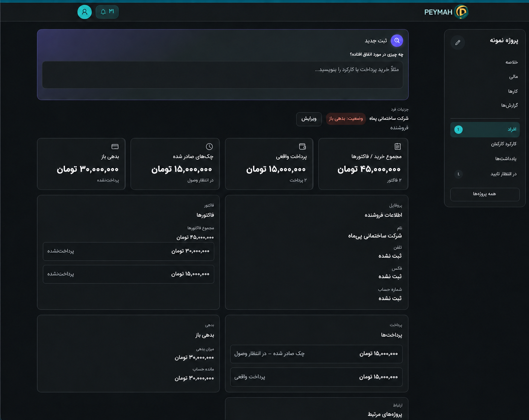529x420 pixels.
Task: Click the clock icon on چک‌های صادر شده card
Action: pyautogui.click(x=209, y=147)
